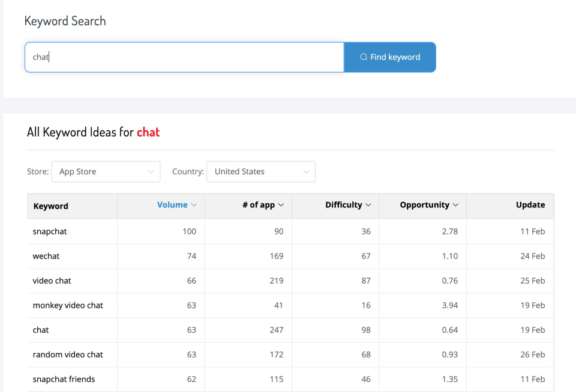576x392 pixels.
Task: Select monkey video chat keyword
Action: [68, 305]
